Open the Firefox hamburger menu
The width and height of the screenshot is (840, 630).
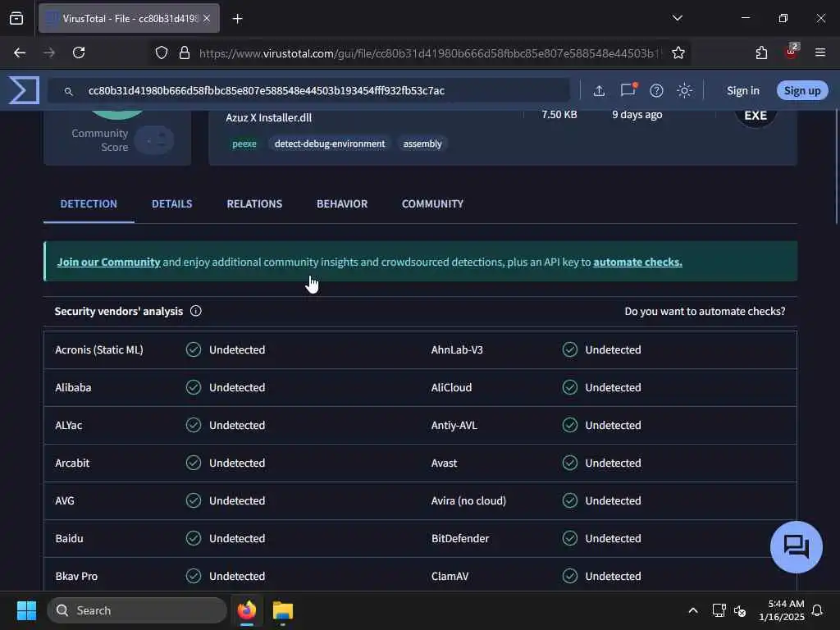pyautogui.click(x=820, y=52)
